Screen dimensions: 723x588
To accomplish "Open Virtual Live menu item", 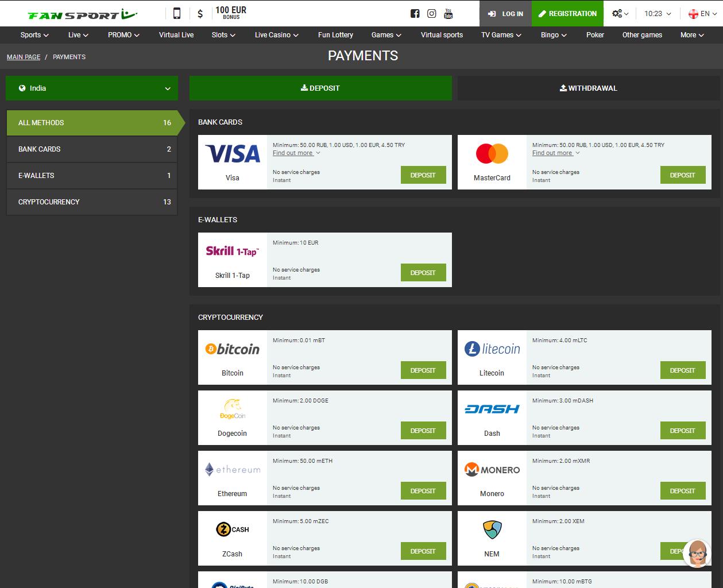I will [x=176, y=35].
